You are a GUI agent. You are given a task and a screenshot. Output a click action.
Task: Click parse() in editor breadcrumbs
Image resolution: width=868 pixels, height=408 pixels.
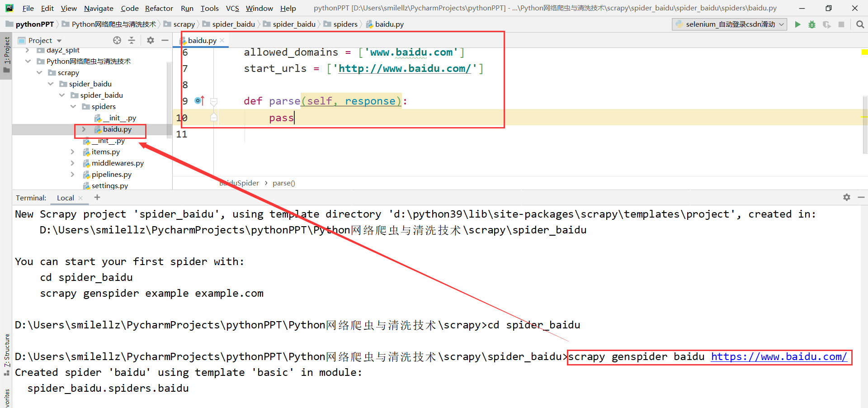tap(283, 183)
